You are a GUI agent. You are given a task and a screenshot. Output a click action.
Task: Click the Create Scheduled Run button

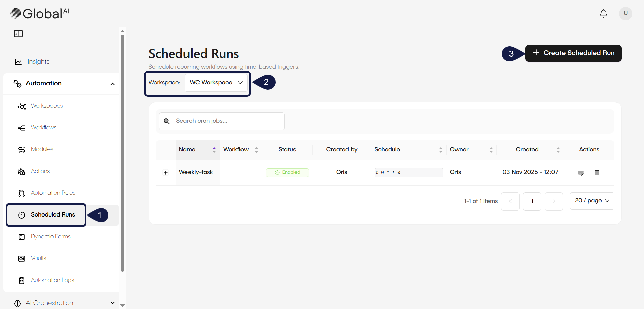(x=573, y=53)
